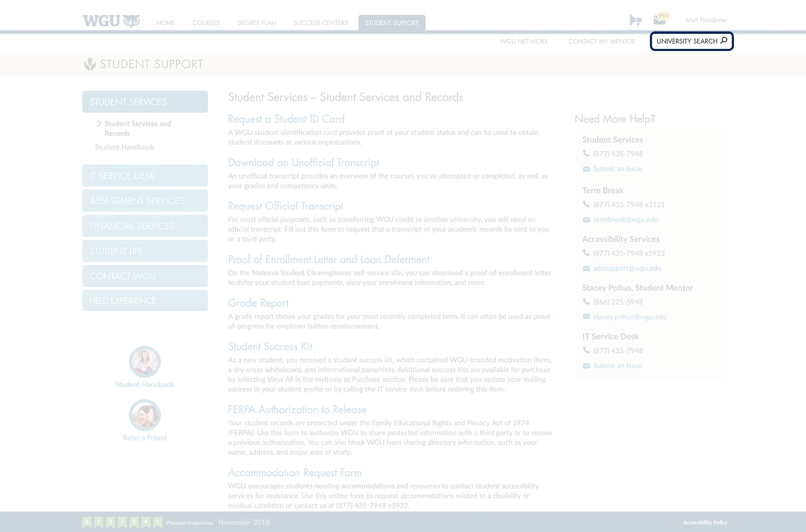Screen dimensions: 806x532
Task: Select Student Handbook in the sidebar list
Action: (124, 147)
